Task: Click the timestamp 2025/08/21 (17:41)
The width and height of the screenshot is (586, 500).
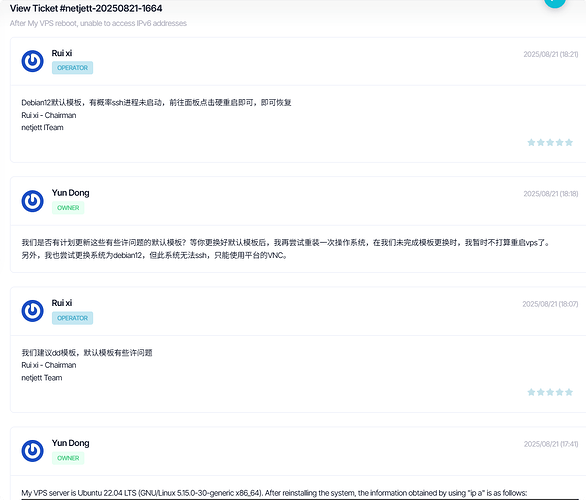Action: point(550,444)
